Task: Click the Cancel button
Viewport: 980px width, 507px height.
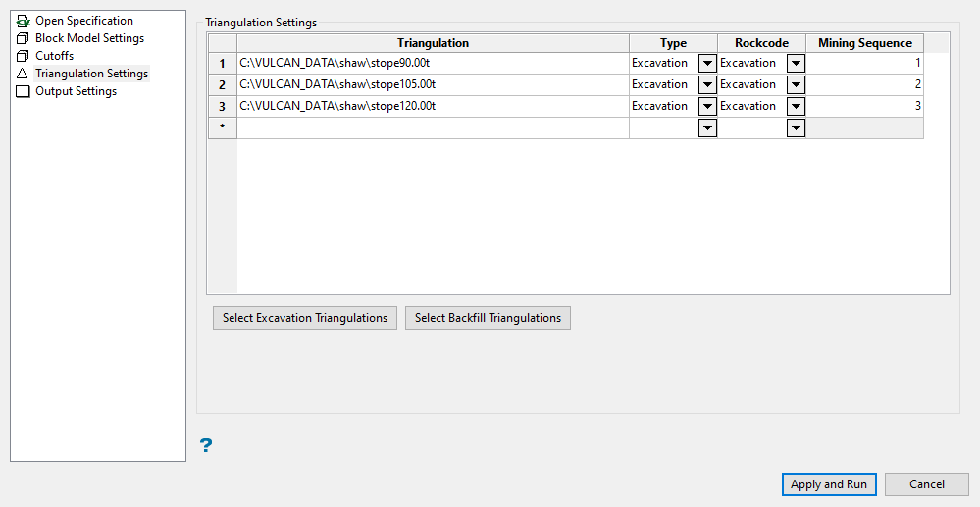Action: (x=926, y=484)
